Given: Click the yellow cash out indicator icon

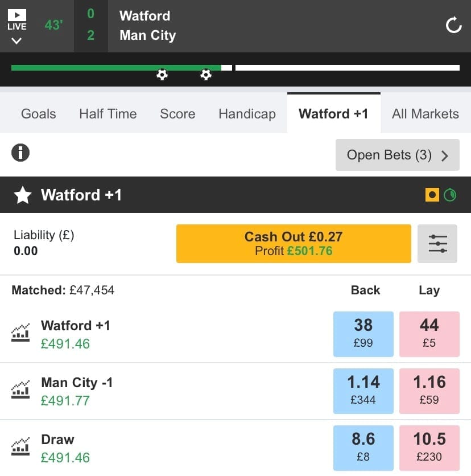Looking at the screenshot, I should (432, 195).
